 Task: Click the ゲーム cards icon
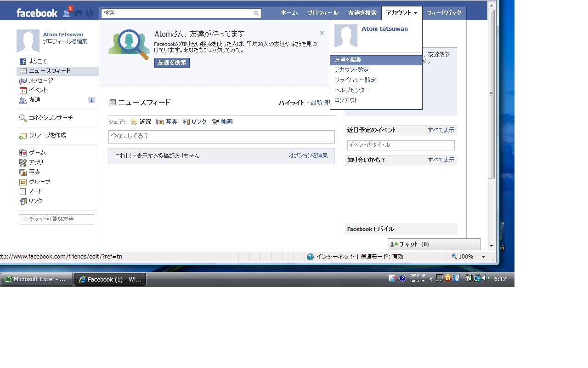(x=23, y=153)
